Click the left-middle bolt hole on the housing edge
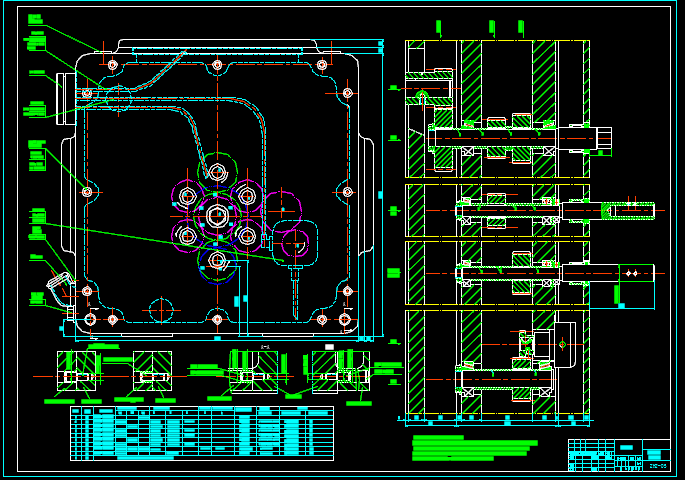 pyautogui.click(x=87, y=192)
